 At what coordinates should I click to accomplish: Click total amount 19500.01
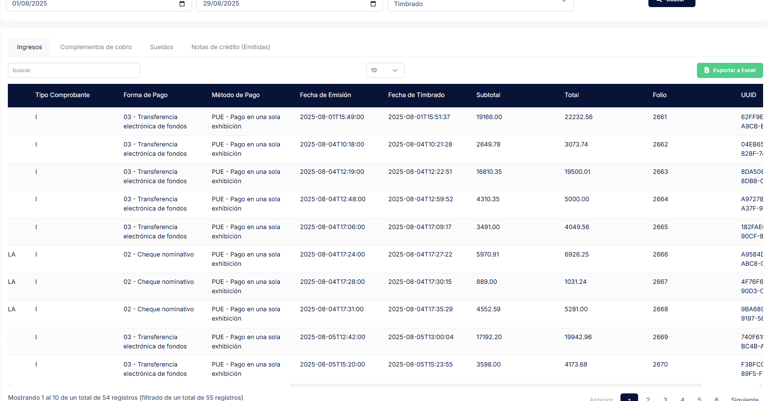577,172
